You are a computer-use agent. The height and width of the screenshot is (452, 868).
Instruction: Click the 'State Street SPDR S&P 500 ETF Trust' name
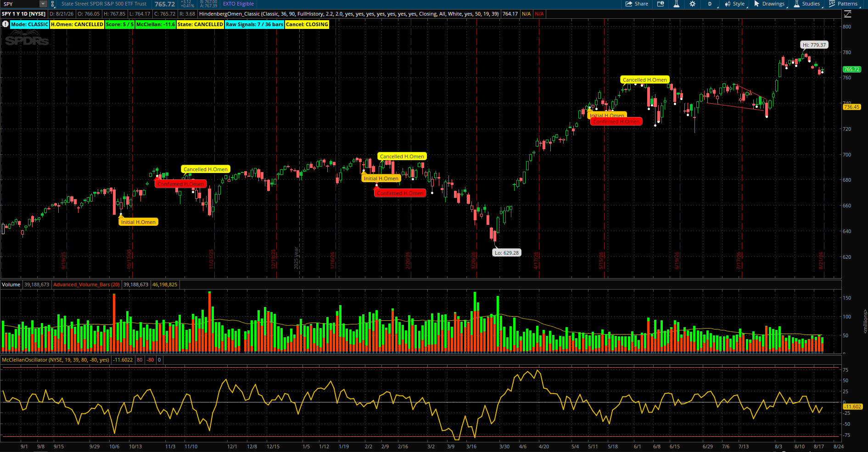(x=104, y=4)
